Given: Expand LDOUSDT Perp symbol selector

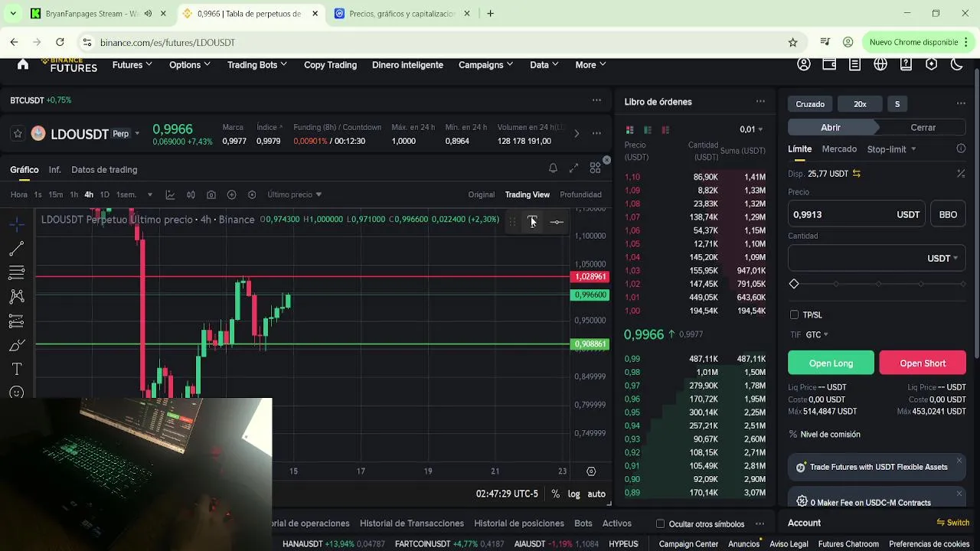Looking at the screenshot, I should point(137,134).
